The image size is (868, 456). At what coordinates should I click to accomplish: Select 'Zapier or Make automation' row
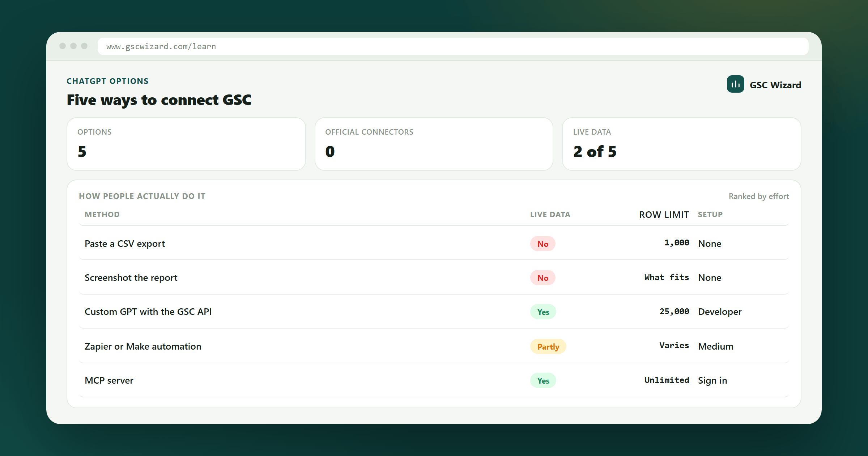point(434,346)
